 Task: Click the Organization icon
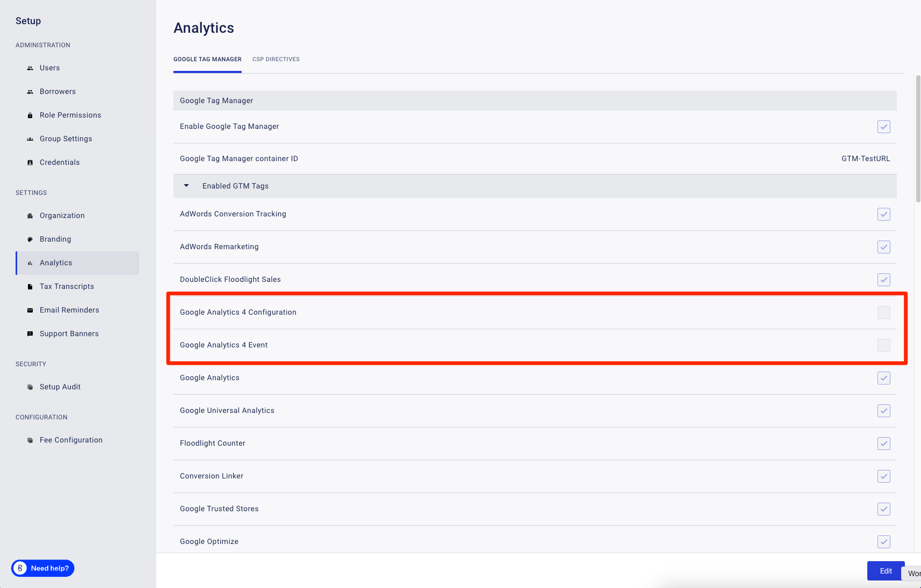click(30, 216)
